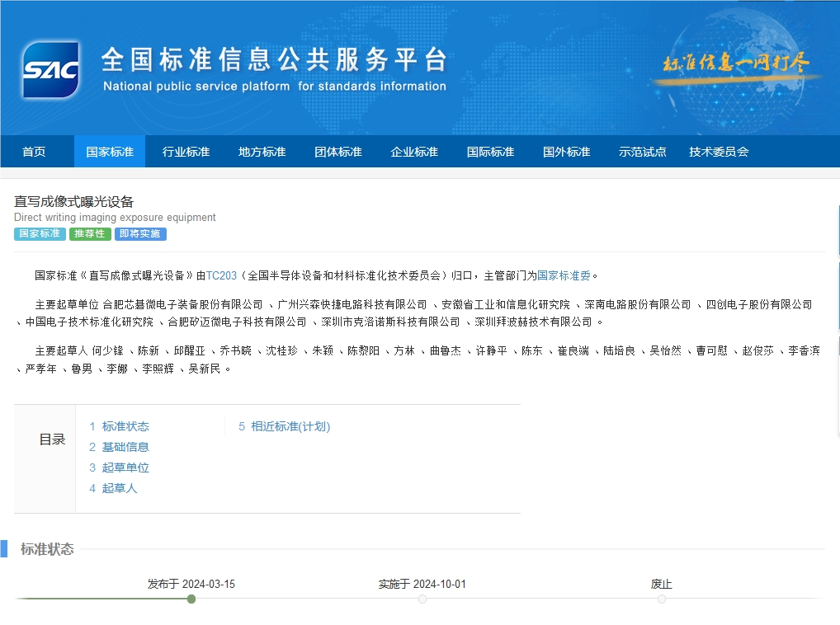Image resolution: width=840 pixels, height=625 pixels.
Task: Open the 国家标准委 department link
Action: pyautogui.click(x=564, y=275)
